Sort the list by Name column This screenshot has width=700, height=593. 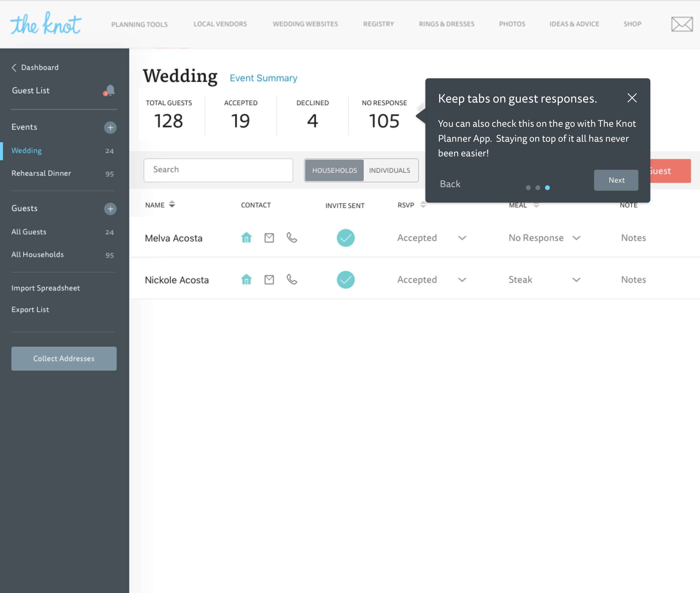(172, 204)
